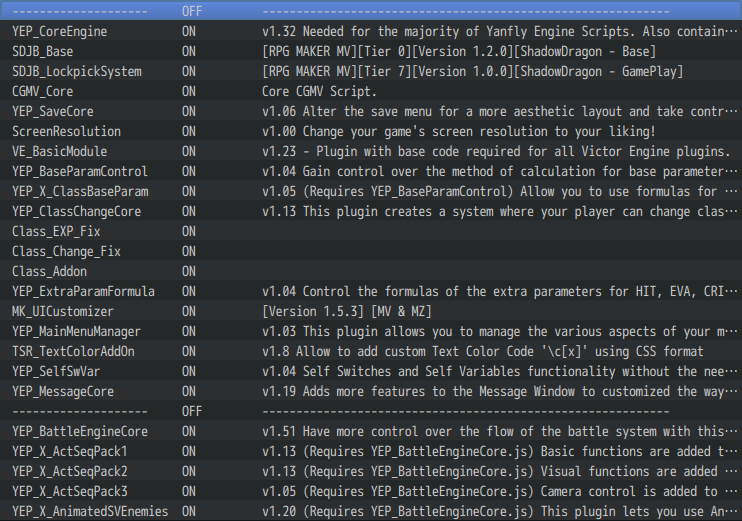Select CGMV_Core plugin name
This screenshot has height=521, width=742.
tap(43, 91)
